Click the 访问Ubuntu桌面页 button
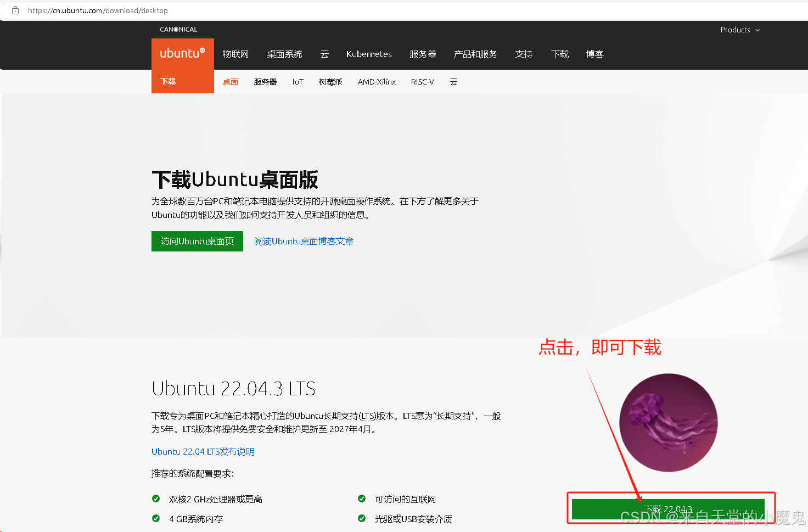 pos(197,241)
